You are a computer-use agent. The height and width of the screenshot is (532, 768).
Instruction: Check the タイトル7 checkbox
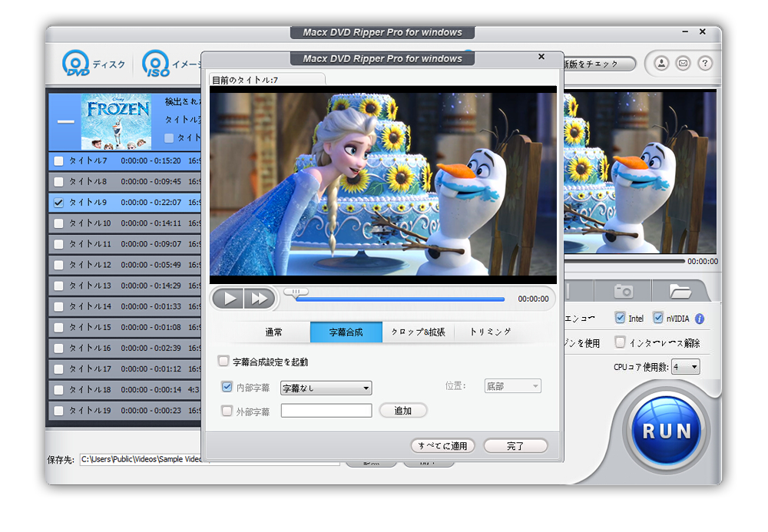tap(58, 161)
